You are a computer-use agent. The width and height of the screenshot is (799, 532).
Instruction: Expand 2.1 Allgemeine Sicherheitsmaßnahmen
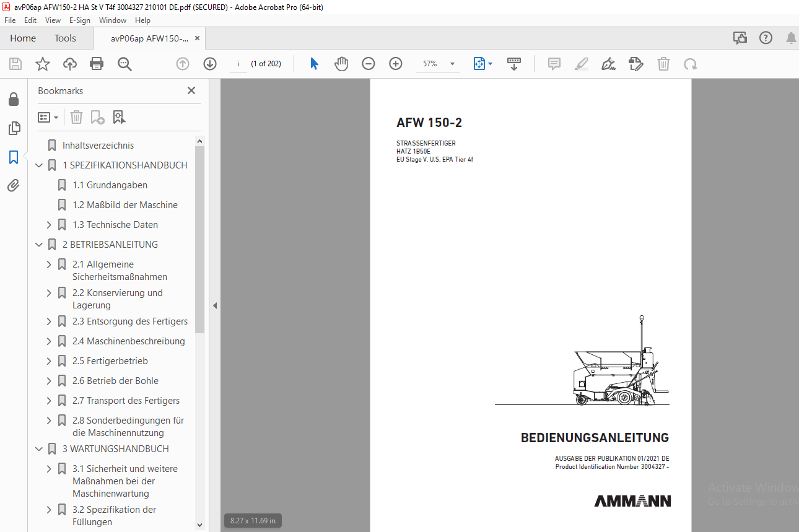[49, 264]
